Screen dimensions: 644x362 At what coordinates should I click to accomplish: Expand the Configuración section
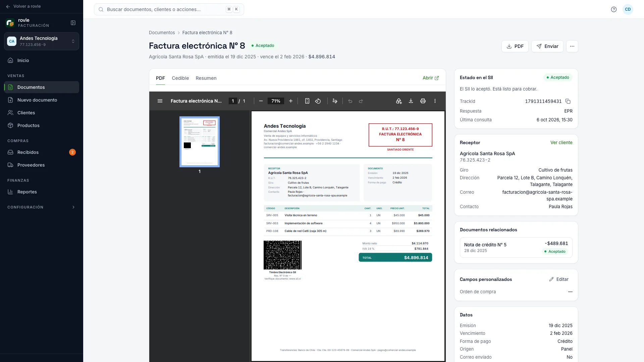click(42, 207)
